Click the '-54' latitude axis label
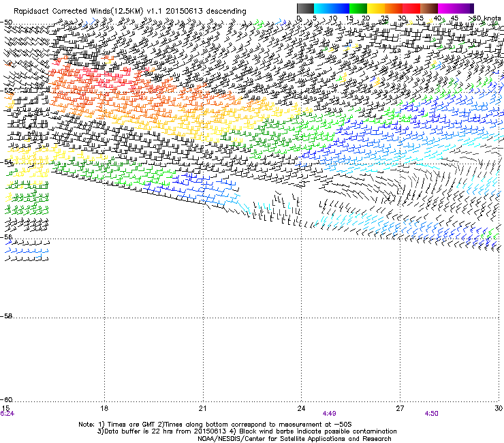This screenshot has width=504, height=443. (6, 162)
